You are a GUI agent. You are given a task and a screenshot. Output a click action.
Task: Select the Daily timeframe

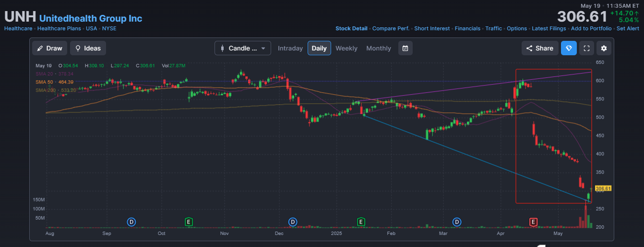319,48
